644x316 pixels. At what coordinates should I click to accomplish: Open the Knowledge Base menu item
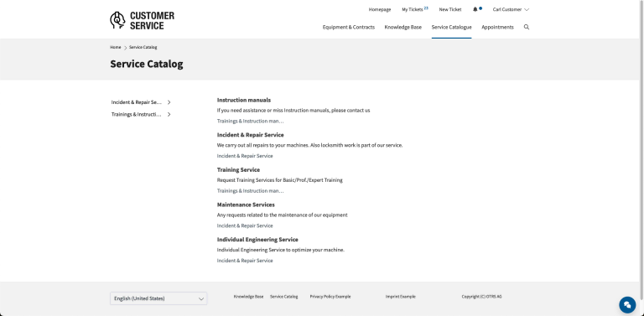402,27
